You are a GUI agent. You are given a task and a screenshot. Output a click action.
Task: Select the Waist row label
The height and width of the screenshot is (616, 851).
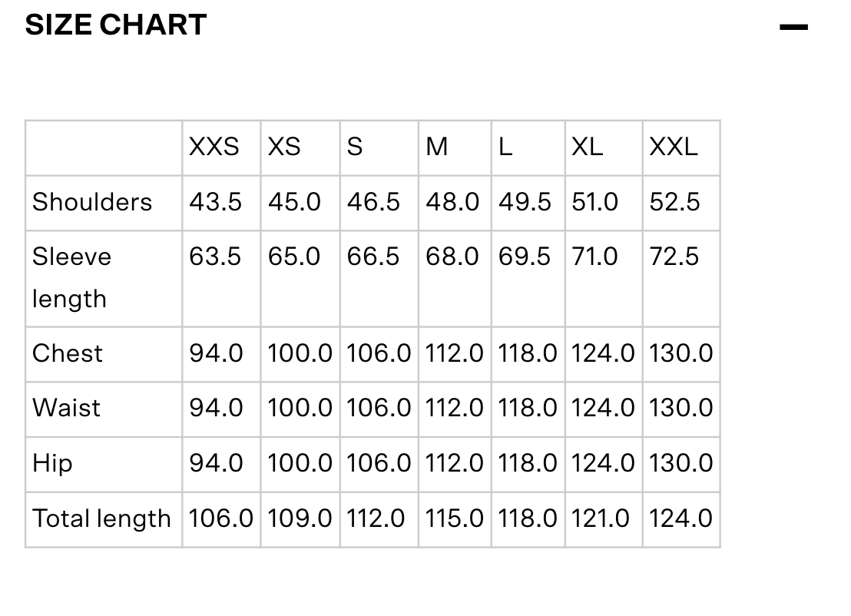click(67, 408)
